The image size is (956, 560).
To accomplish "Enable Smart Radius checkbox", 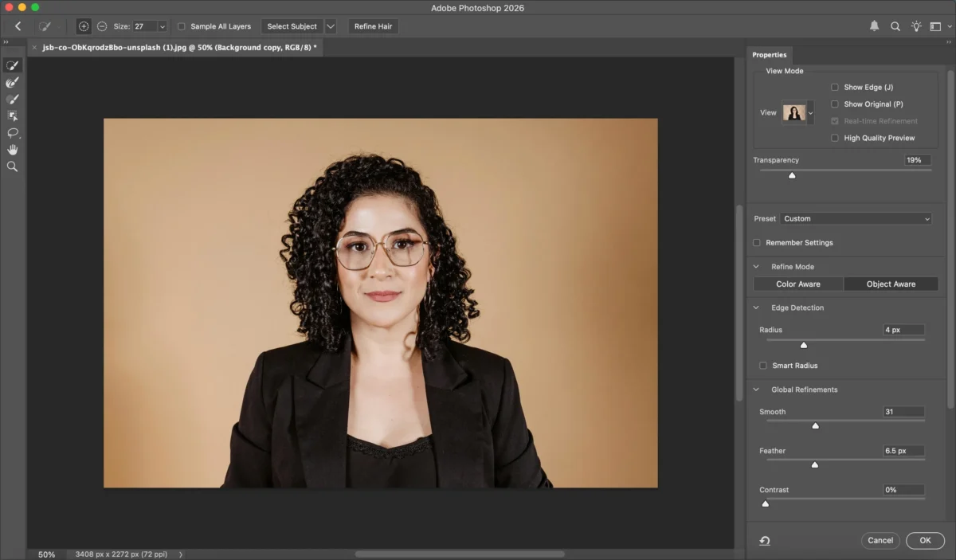I will tap(763, 366).
